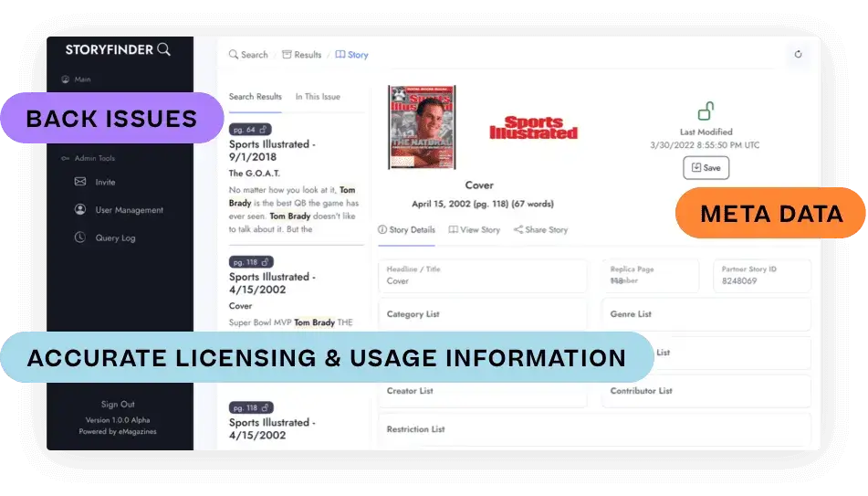
Task: Click 'Powered by eMagazines' text
Action: tap(118, 431)
